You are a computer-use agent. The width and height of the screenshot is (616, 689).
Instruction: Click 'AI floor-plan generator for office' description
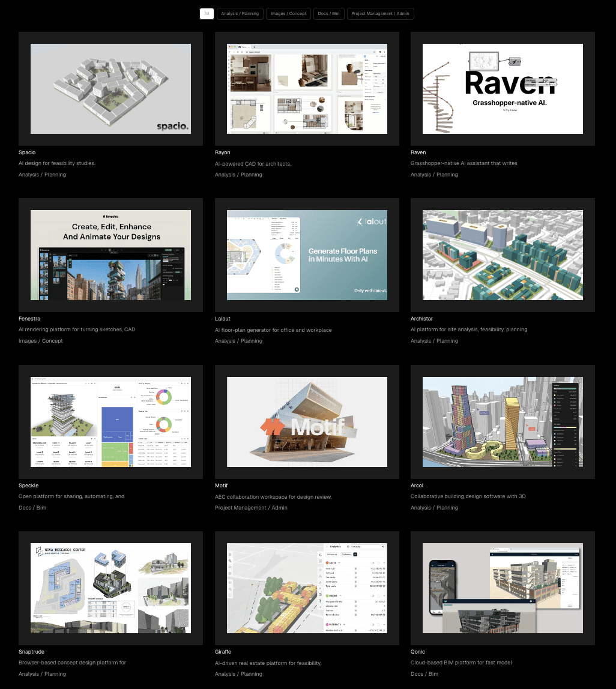coord(273,330)
